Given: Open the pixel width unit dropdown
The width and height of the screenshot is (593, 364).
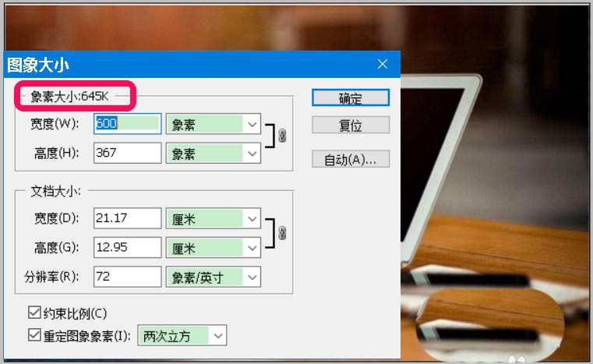Looking at the screenshot, I should [213, 124].
